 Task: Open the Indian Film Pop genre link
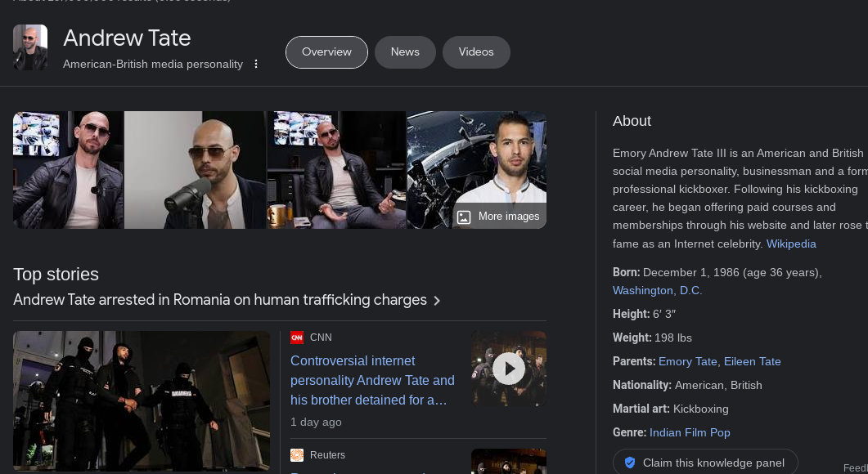click(690, 432)
